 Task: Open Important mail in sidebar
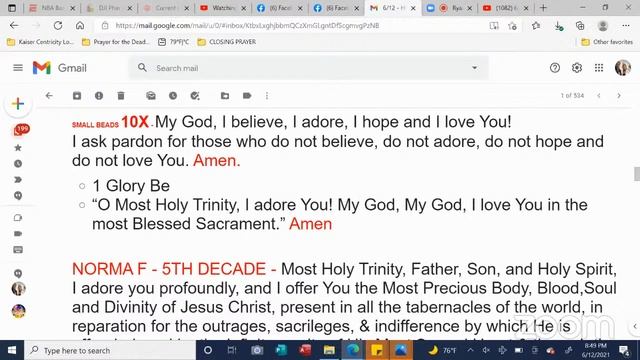tap(18, 180)
